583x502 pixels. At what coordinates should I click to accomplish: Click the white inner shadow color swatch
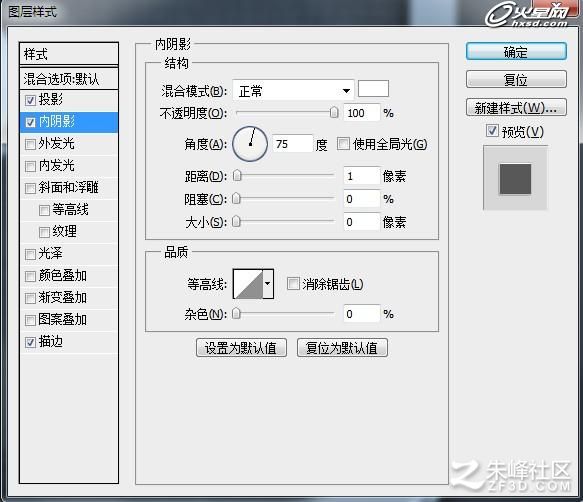[373, 89]
